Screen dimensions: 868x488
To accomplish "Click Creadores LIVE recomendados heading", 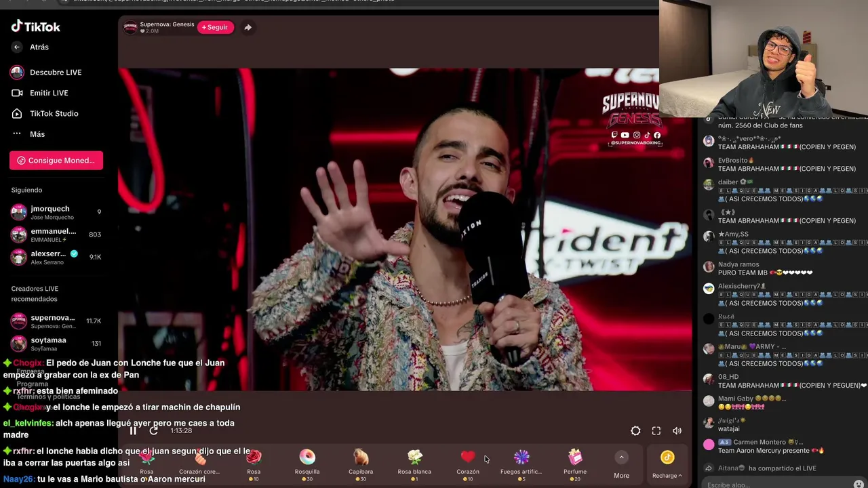I will [x=35, y=293].
